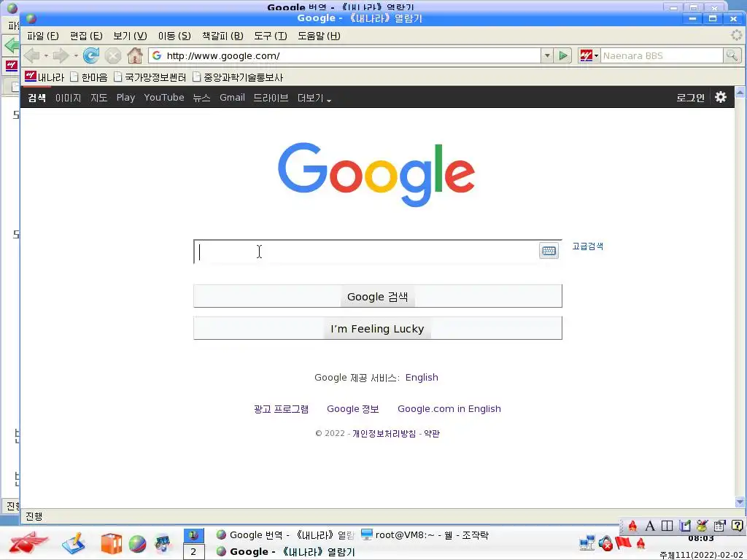Image resolution: width=747 pixels, height=560 pixels.
Task: Stop page loading with the stop icon
Action: pyautogui.click(x=113, y=55)
